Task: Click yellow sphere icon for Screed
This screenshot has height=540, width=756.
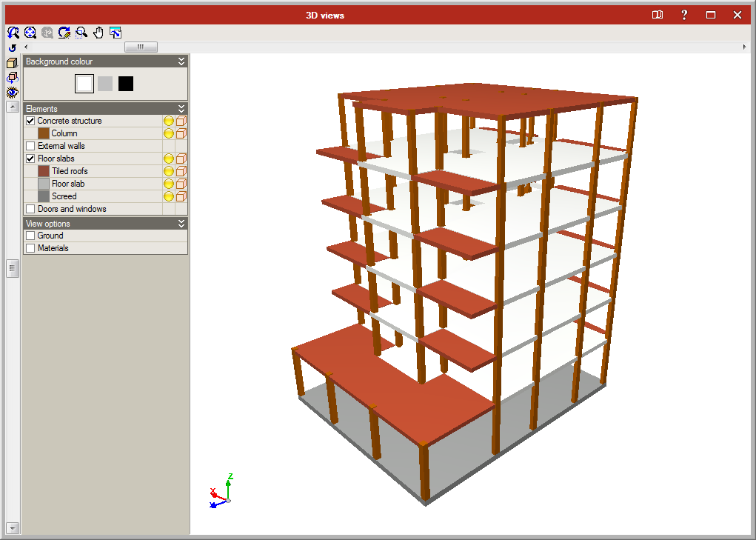Action: 169,196
